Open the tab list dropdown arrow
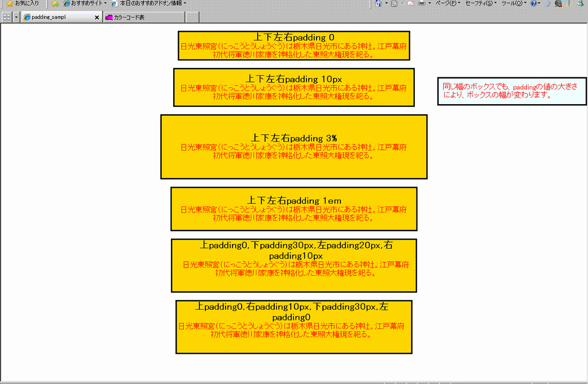 coord(16,17)
